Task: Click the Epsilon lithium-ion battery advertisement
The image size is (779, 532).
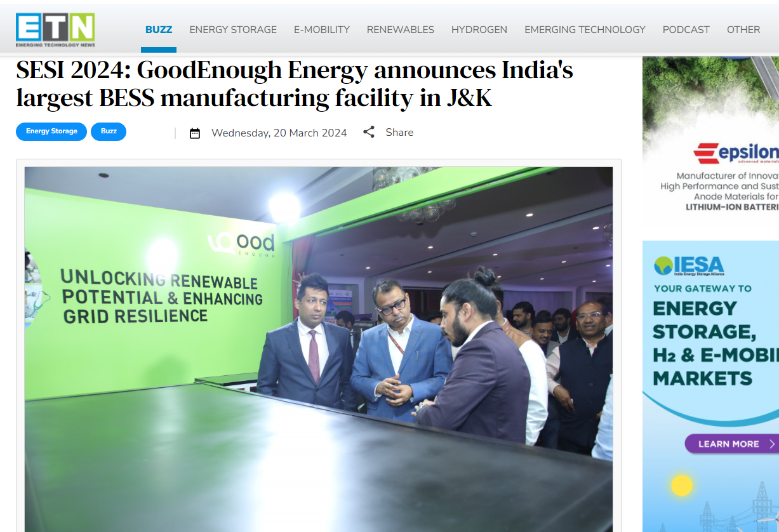Action: pos(710,141)
